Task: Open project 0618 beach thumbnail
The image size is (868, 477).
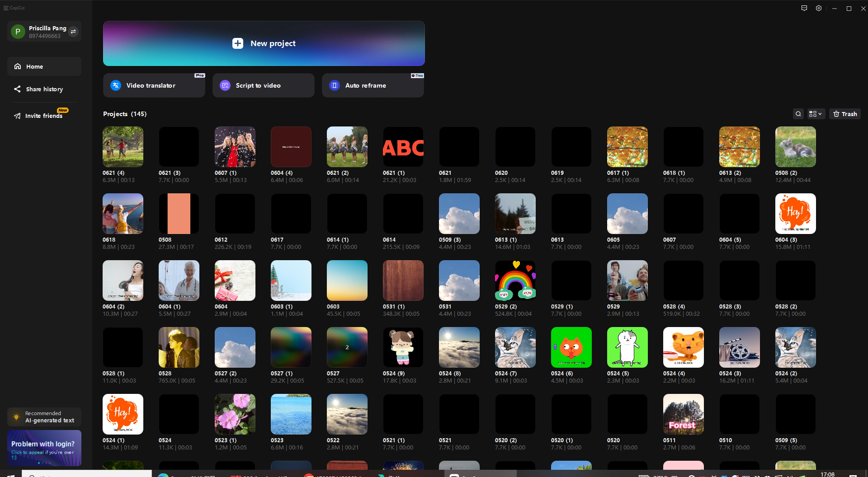Action: coord(123,214)
